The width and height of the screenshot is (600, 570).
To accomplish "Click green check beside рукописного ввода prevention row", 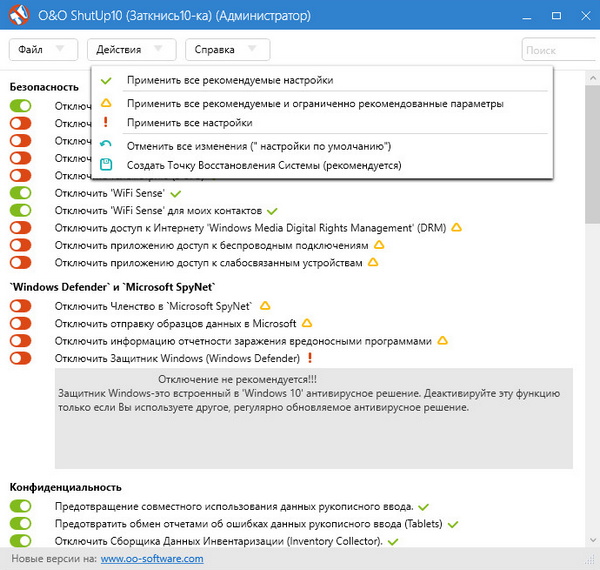I will [x=424, y=507].
